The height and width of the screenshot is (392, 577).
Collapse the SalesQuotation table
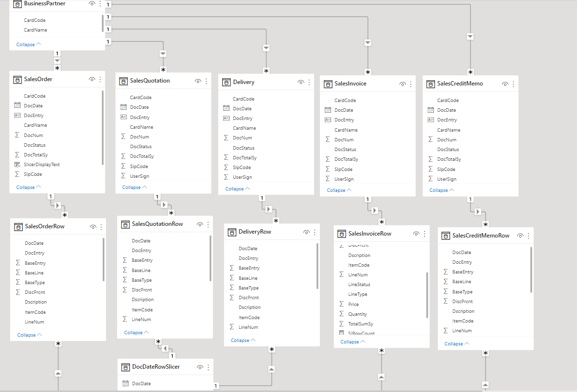(x=134, y=187)
